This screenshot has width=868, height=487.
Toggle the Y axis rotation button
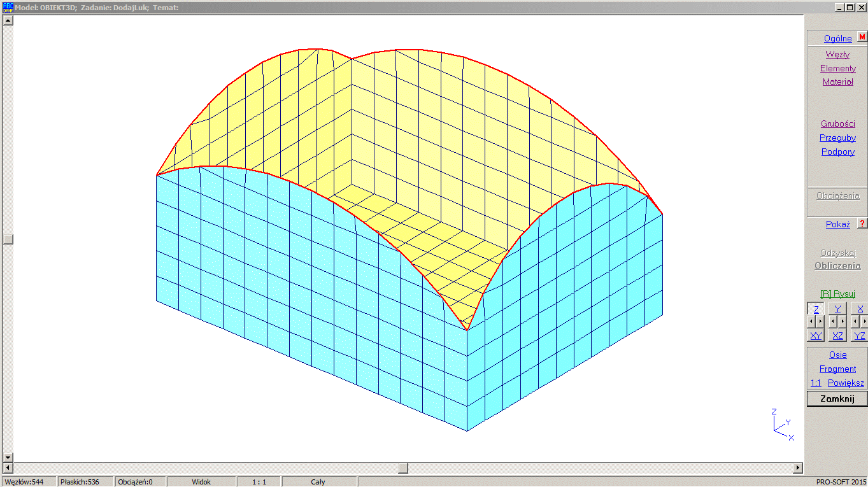coord(837,309)
